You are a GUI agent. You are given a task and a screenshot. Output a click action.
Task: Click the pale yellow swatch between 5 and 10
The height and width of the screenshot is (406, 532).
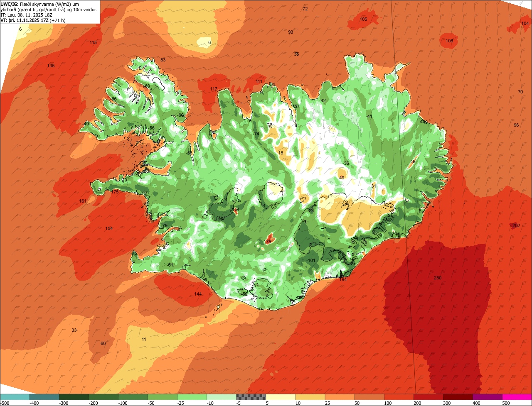click(x=280, y=397)
